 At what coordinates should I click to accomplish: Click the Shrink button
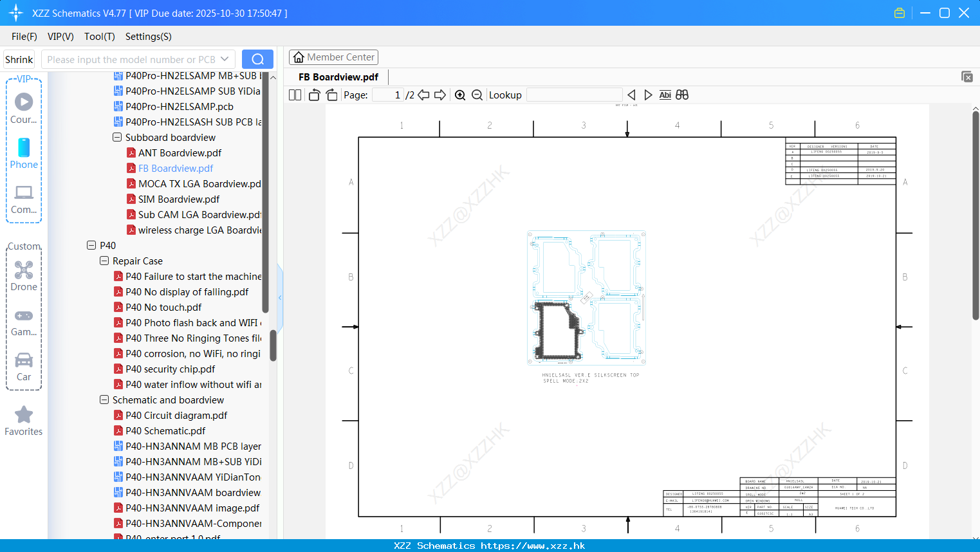[19, 59]
